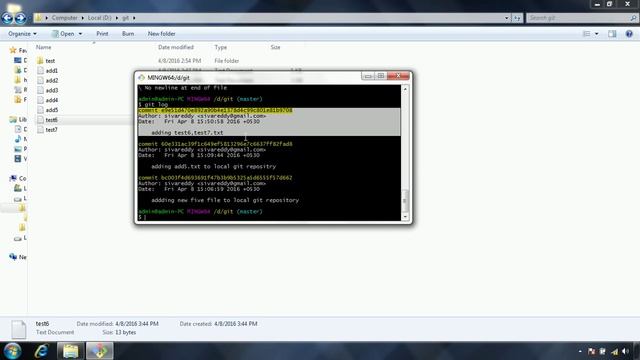Click the terminal scrollbar thumb
The height and width of the screenshot is (360, 640).
(405, 200)
